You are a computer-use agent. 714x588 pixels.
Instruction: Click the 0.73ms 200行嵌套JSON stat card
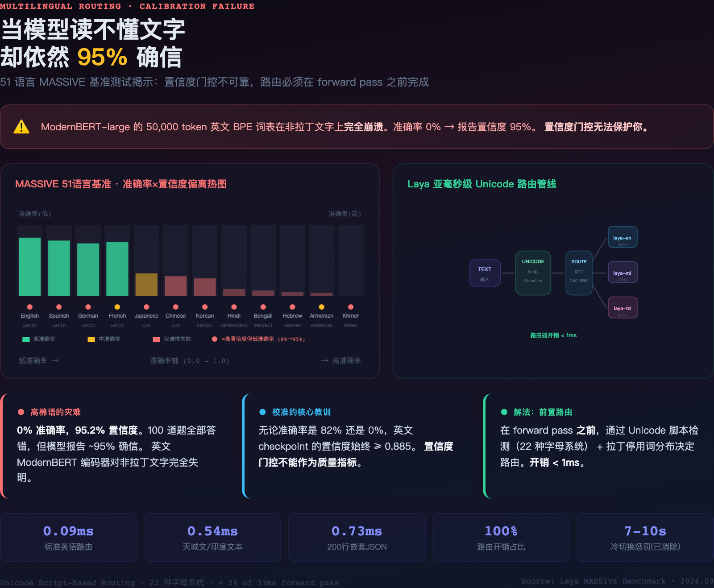click(357, 538)
